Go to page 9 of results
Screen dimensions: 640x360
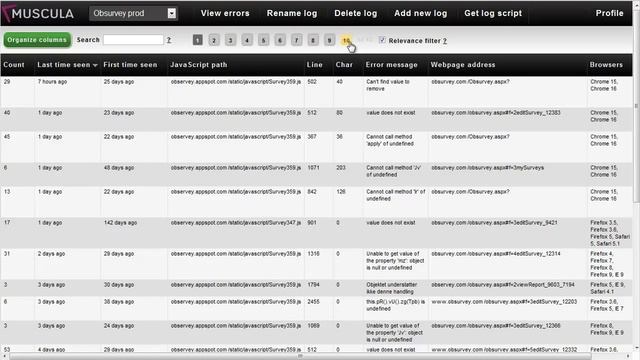329,40
